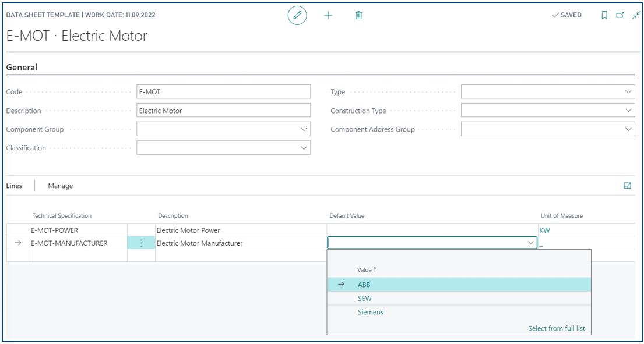Screen dimensions: 644x344
Task: Select ABB from the value list
Action: [459, 285]
